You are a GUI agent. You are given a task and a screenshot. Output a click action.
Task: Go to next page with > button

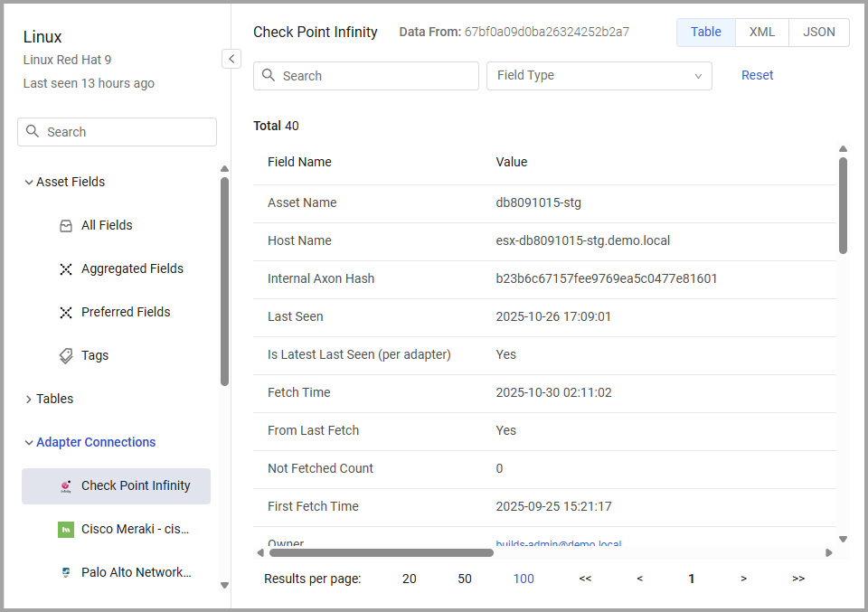point(743,579)
